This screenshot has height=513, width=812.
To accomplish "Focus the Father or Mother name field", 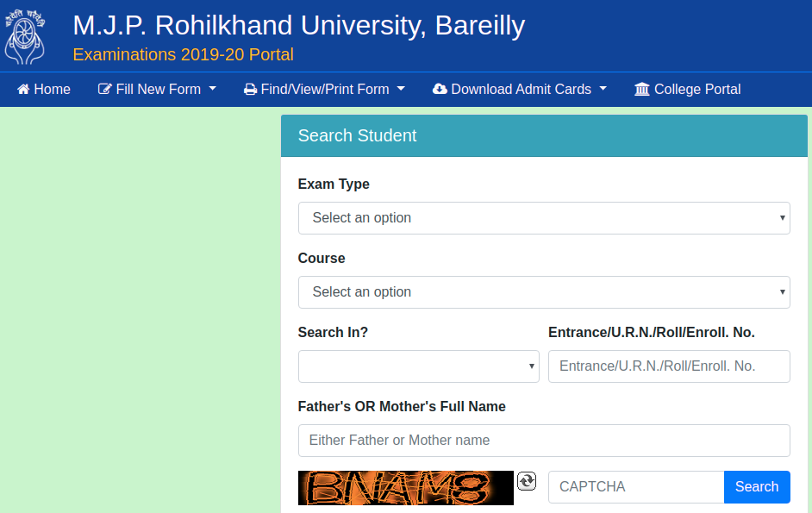I will (544, 441).
